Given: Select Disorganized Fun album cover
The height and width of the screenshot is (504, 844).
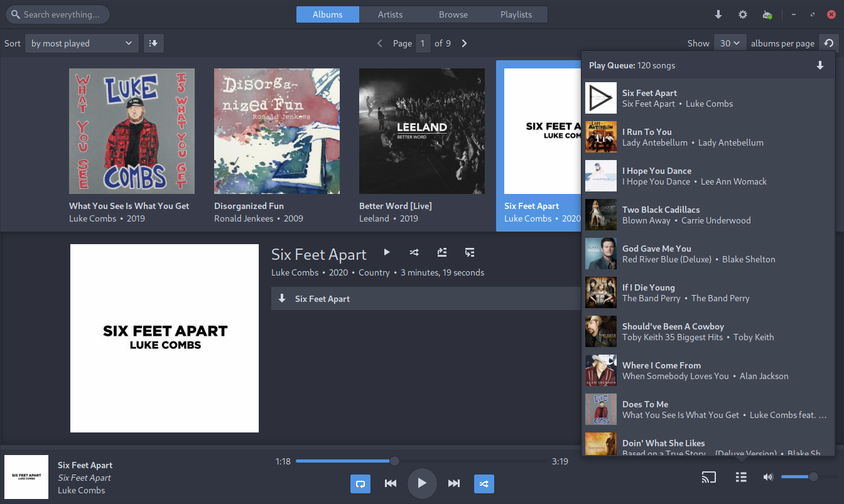Looking at the screenshot, I should coord(277,131).
